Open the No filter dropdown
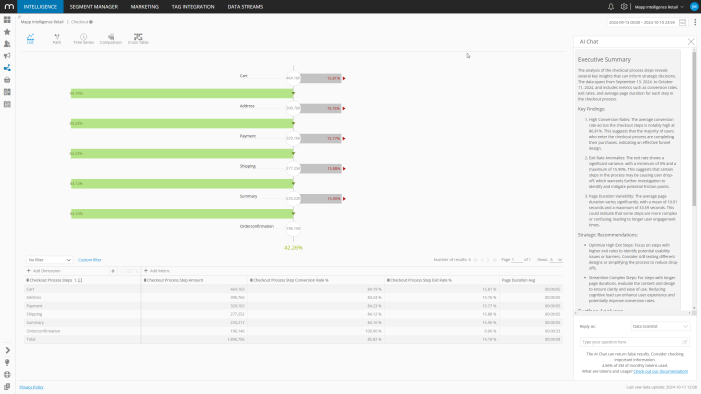The width and height of the screenshot is (701, 394). pos(49,260)
